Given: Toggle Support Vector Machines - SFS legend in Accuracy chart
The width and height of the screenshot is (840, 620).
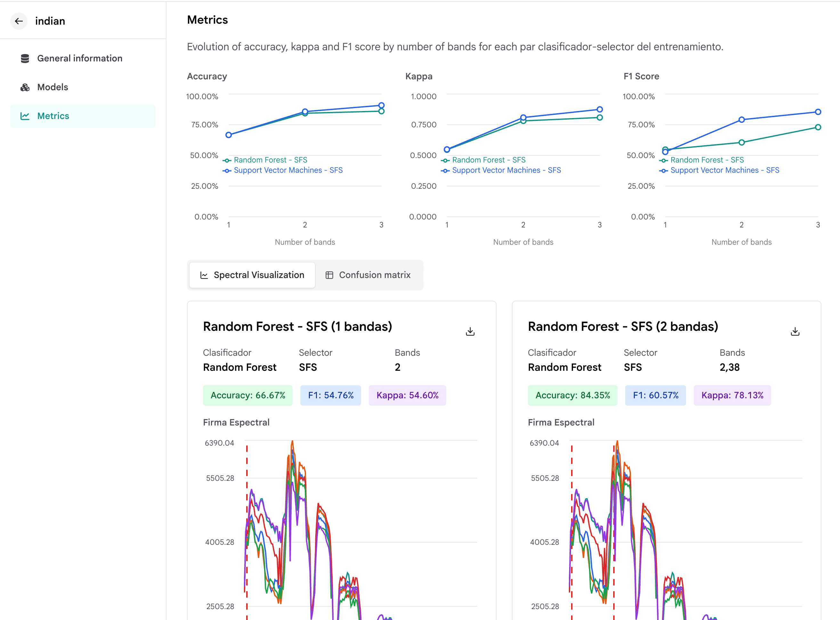Looking at the screenshot, I should 283,171.
